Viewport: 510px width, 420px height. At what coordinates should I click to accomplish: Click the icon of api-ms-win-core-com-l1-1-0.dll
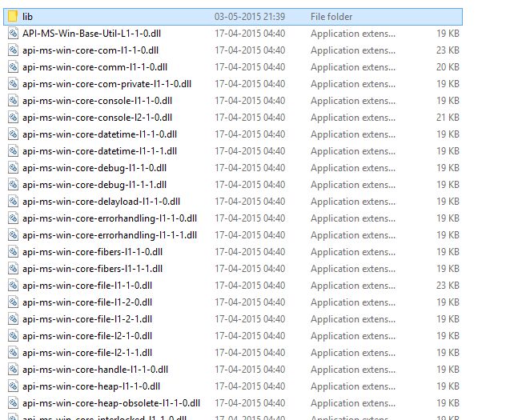tap(13, 50)
